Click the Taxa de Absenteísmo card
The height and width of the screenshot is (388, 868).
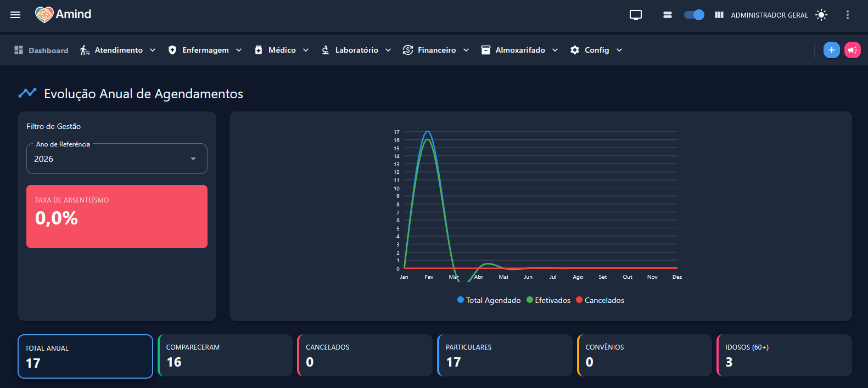click(x=117, y=216)
